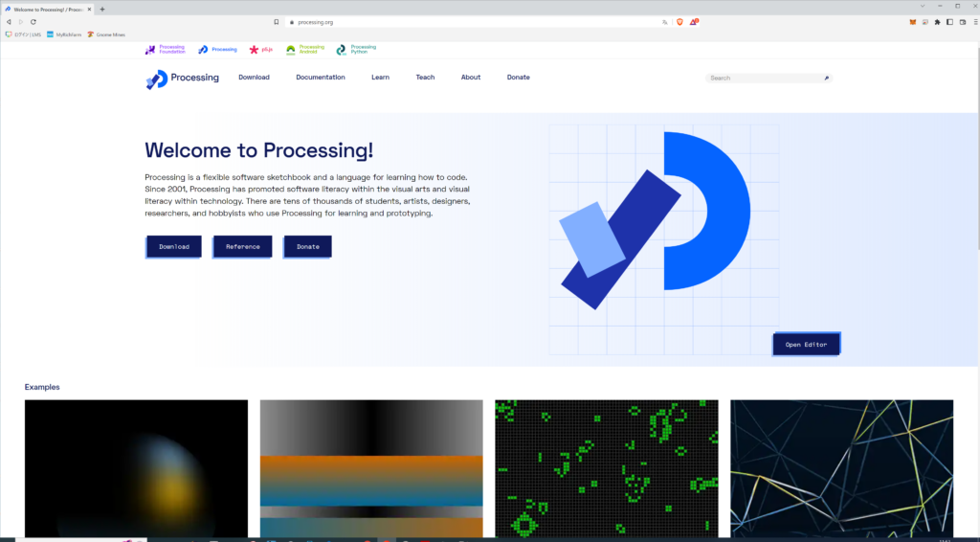Click the Processing Foundation logo icon

point(150,50)
